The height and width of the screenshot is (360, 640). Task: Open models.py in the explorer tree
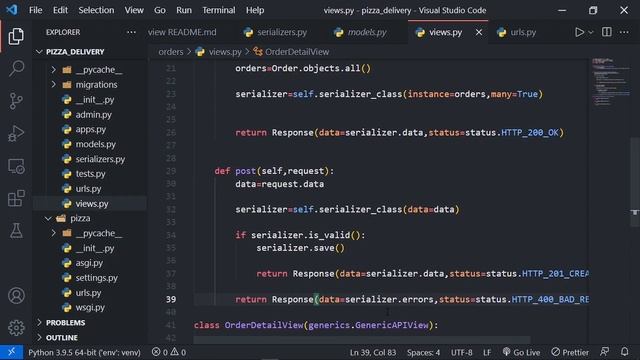[90, 144]
